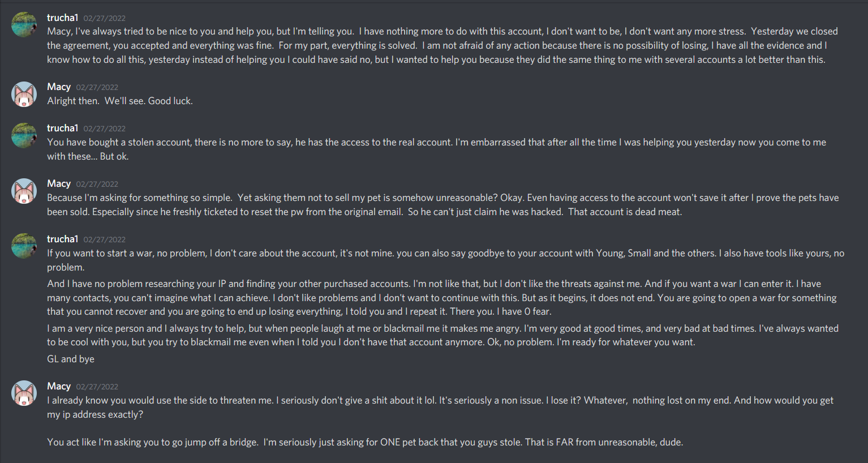This screenshot has width=868, height=463.
Task: Click Macy username on the last message
Action: 59,386
